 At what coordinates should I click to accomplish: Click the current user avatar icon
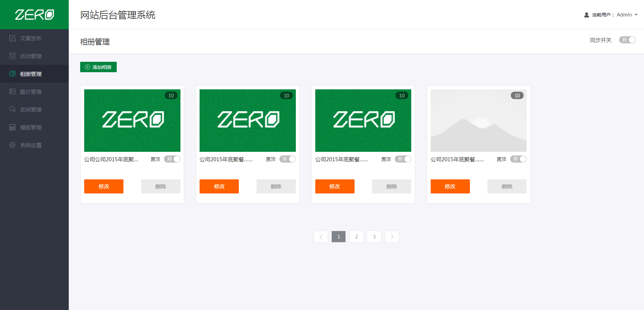point(587,15)
